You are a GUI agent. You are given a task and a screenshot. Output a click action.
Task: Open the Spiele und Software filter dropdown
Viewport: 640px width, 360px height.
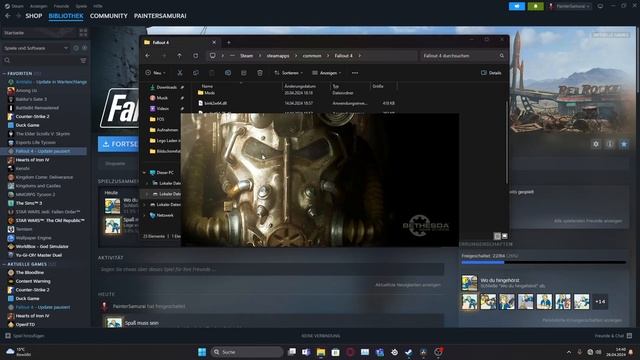click(36, 48)
